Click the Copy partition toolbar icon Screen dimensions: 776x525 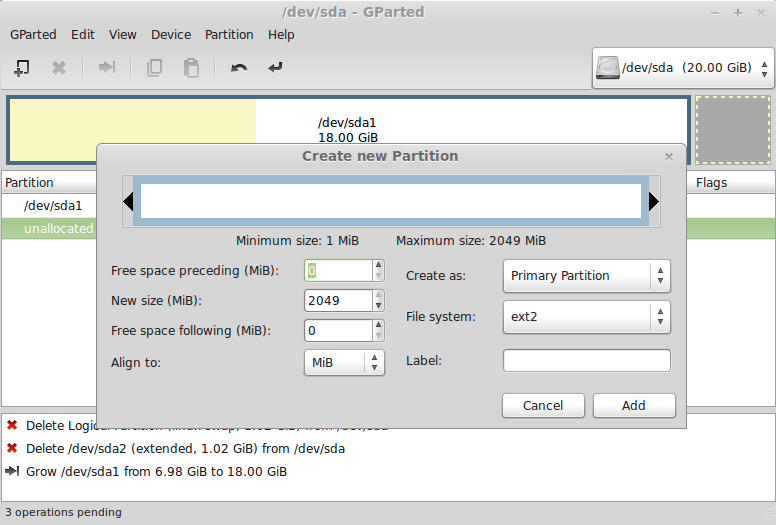[x=154, y=68]
